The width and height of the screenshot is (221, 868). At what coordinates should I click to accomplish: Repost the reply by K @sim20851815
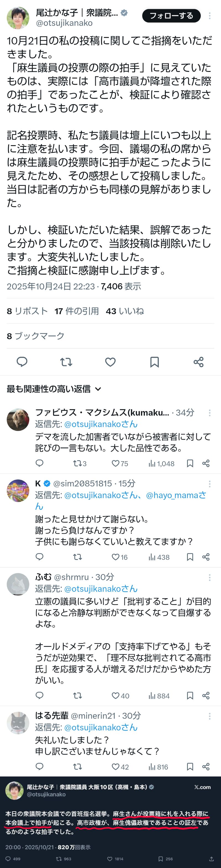coord(78,557)
